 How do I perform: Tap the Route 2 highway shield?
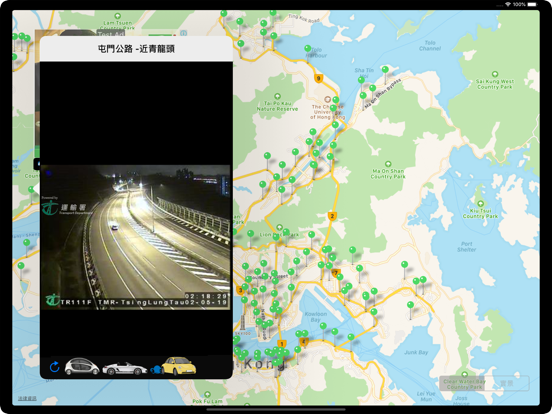coord(332,216)
